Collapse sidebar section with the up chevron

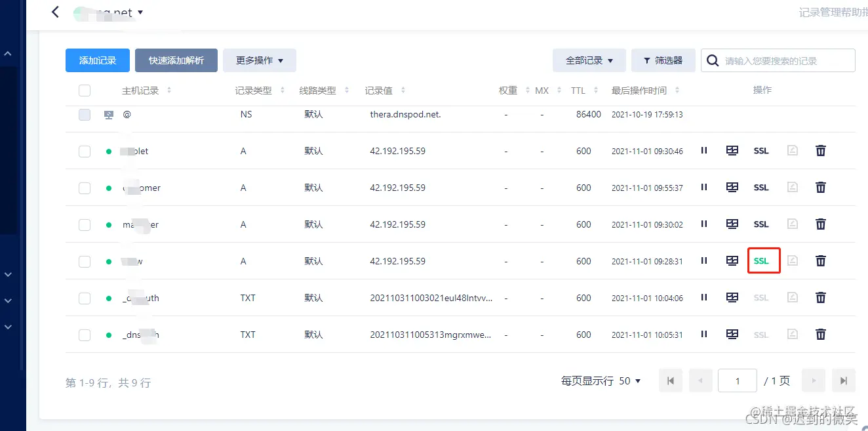click(x=8, y=54)
